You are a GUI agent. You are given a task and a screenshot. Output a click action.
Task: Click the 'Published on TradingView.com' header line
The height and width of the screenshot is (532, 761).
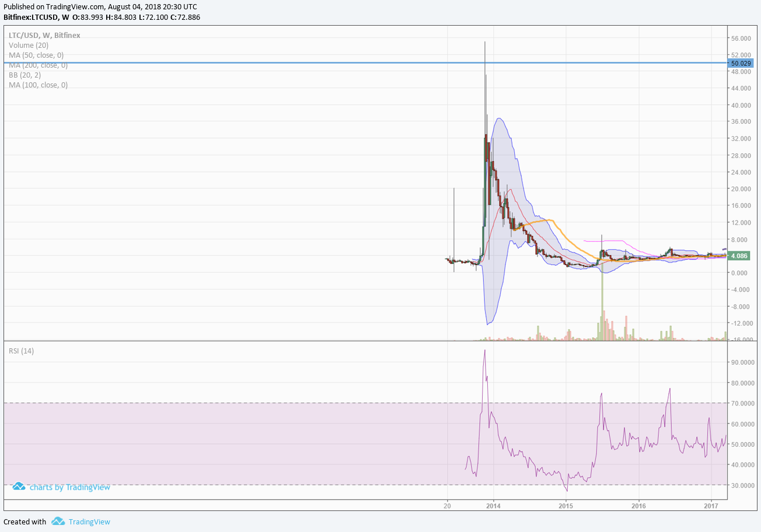(100, 7)
